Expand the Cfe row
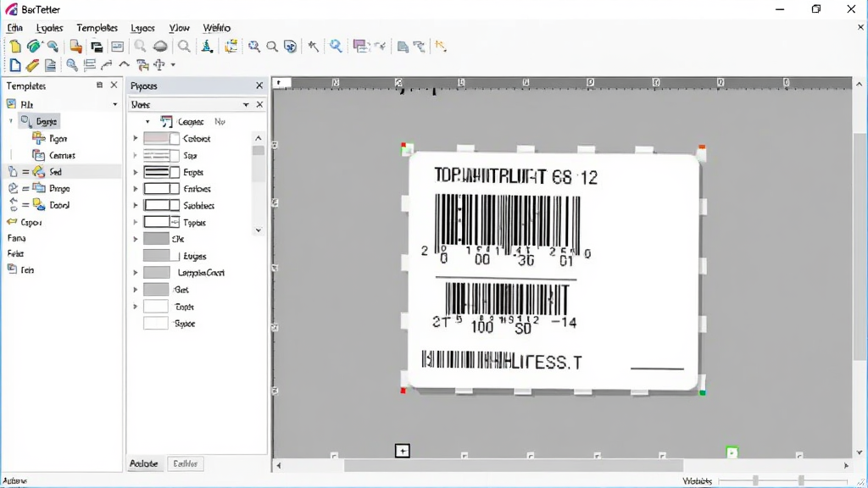The height and width of the screenshot is (488, 868). [135, 239]
